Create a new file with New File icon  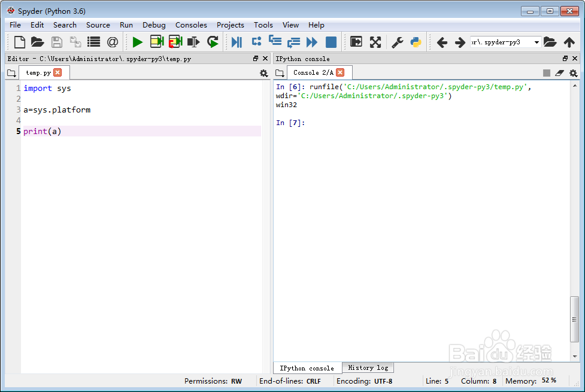coord(19,42)
